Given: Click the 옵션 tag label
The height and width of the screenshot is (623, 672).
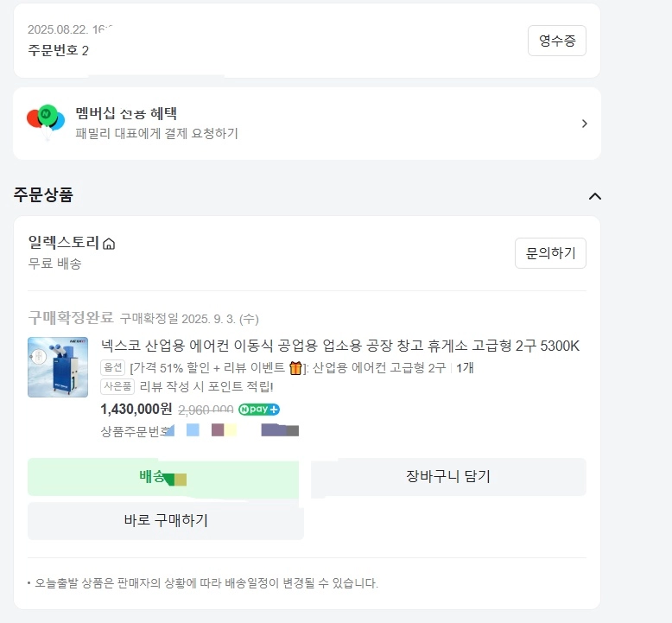Looking at the screenshot, I should [x=112, y=367].
